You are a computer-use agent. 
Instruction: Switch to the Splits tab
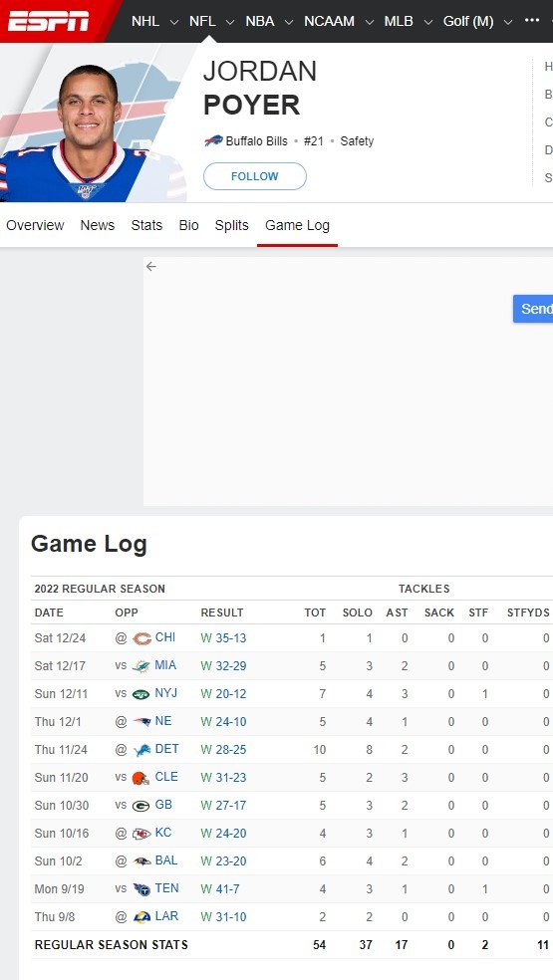[231, 226]
